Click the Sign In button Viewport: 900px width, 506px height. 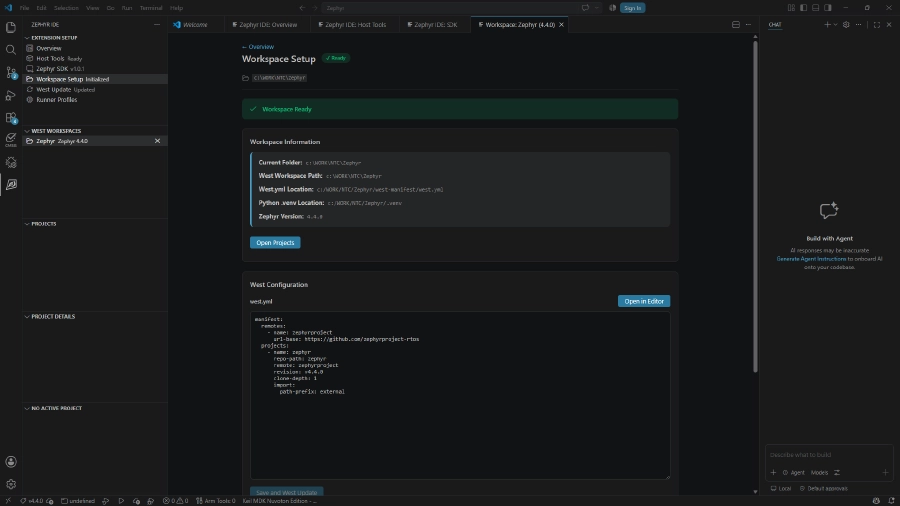point(632,8)
